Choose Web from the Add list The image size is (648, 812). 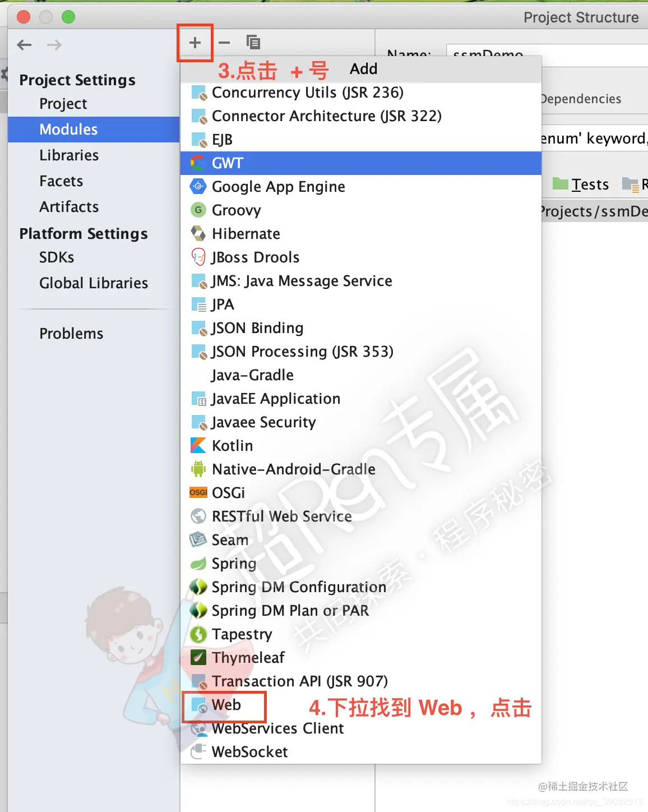(x=361, y=705)
